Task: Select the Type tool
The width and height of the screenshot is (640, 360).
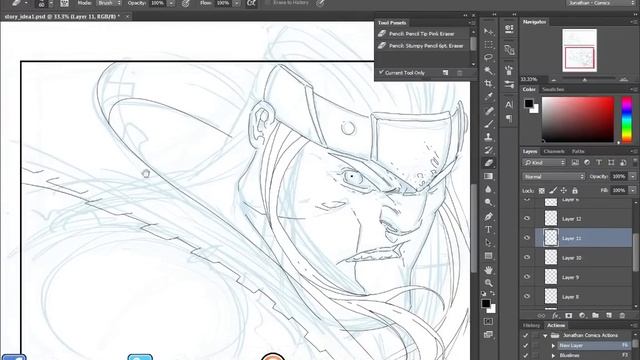Action: (x=488, y=229)
